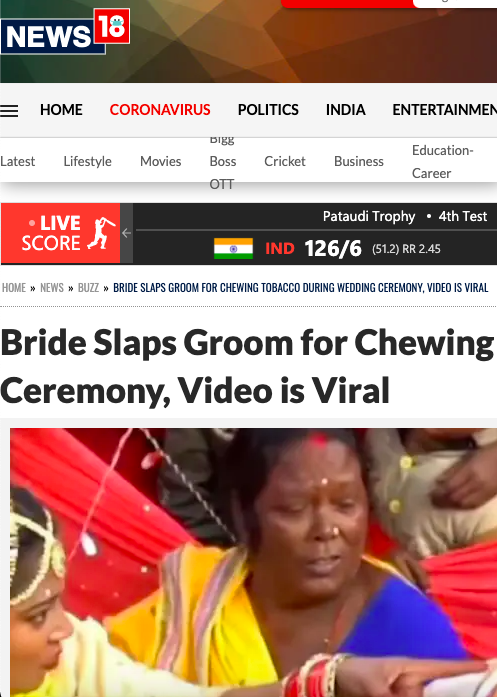The width and height of the screenshot is (497, 697).
Task: Click the left arrow beside Live Score
Action: tap(127, 233)
